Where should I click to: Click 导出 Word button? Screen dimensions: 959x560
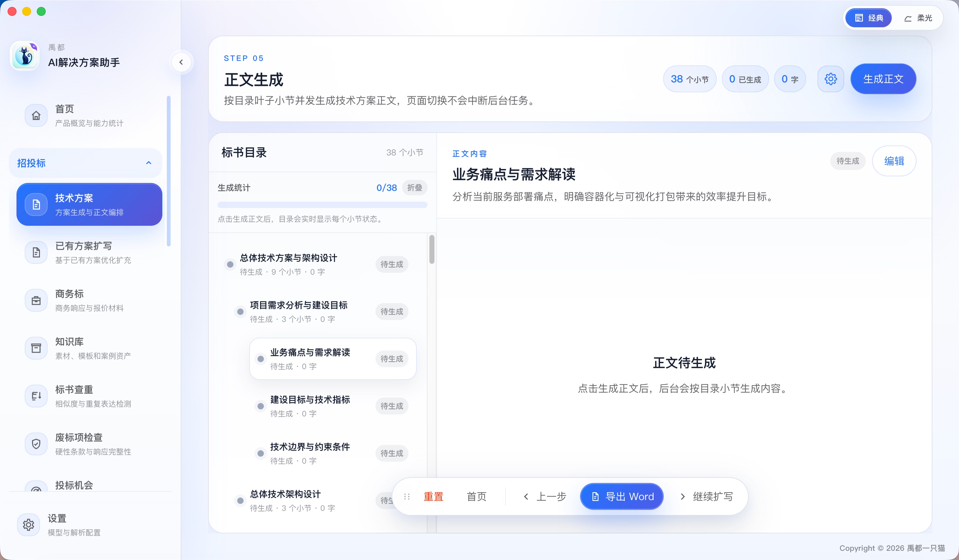[x=622, y=497]
